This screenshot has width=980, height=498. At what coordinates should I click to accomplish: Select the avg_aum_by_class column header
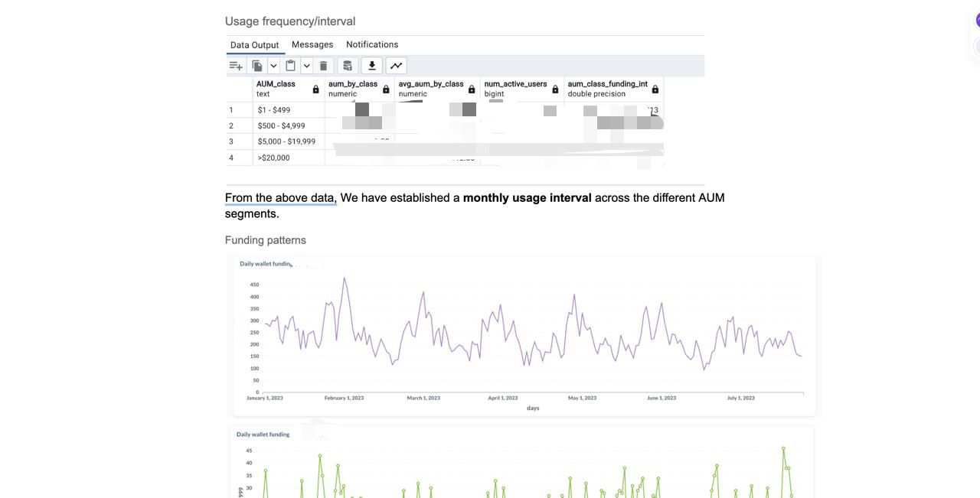pyautogui.click(x=437, y=89)
